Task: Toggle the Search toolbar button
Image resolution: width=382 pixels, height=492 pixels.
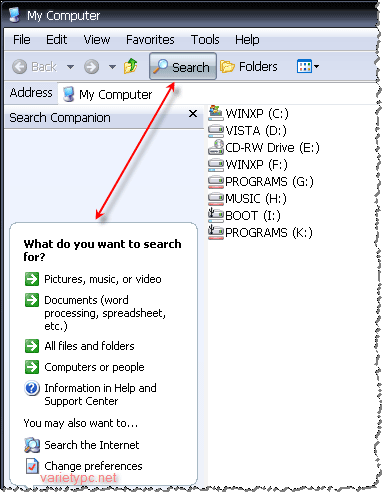Action: click(x=183, y=66)
